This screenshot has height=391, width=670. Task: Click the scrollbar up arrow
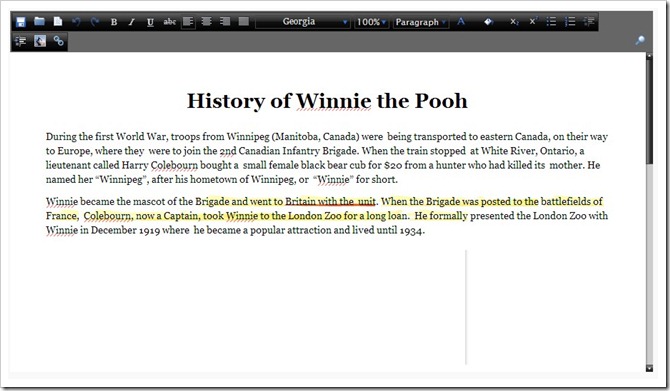(x=649, y=56)
